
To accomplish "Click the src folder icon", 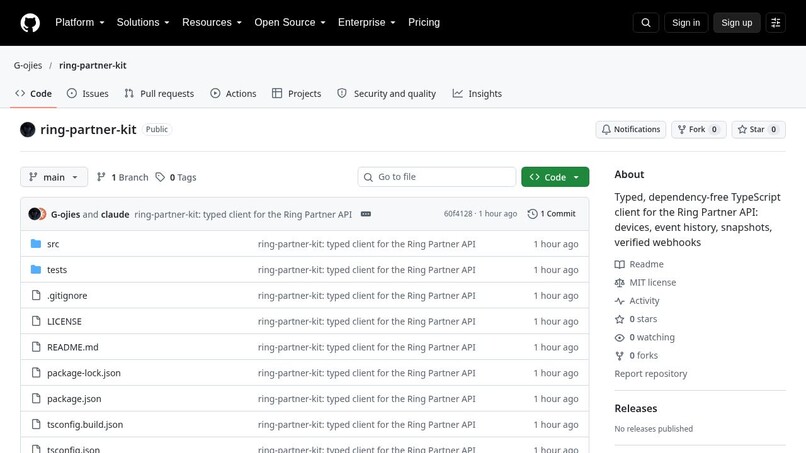I will 35,244.
